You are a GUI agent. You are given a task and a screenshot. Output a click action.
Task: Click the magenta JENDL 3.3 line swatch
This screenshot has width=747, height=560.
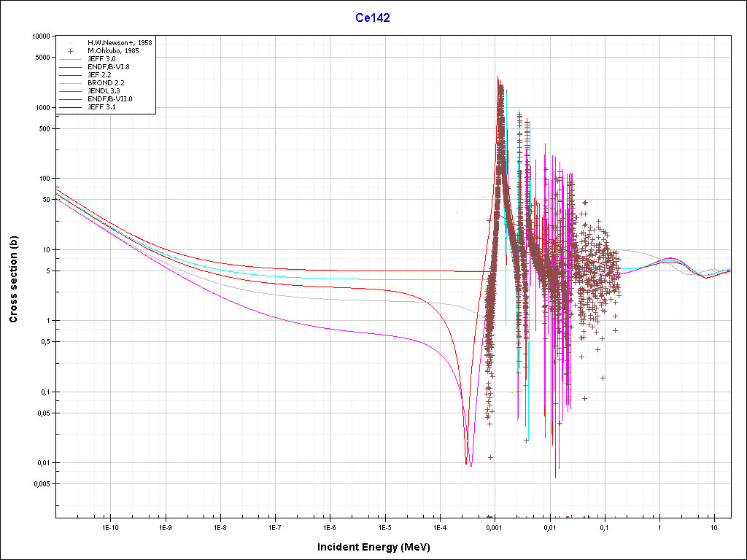click(x=71, y=91)
